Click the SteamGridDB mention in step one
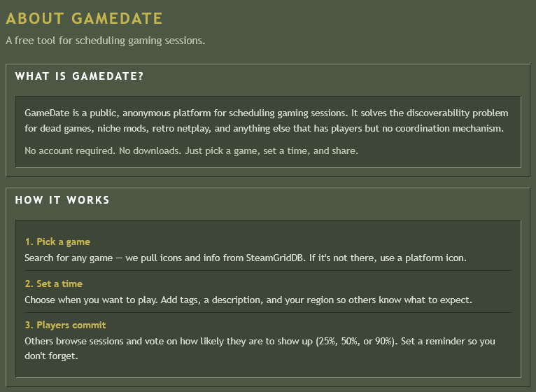 276,258
